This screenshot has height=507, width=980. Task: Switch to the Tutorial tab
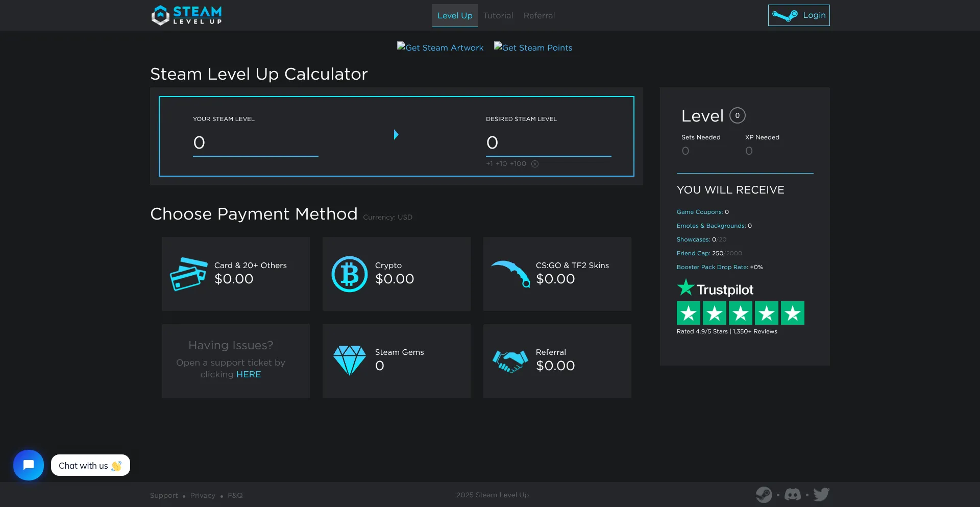coord(498,16)
